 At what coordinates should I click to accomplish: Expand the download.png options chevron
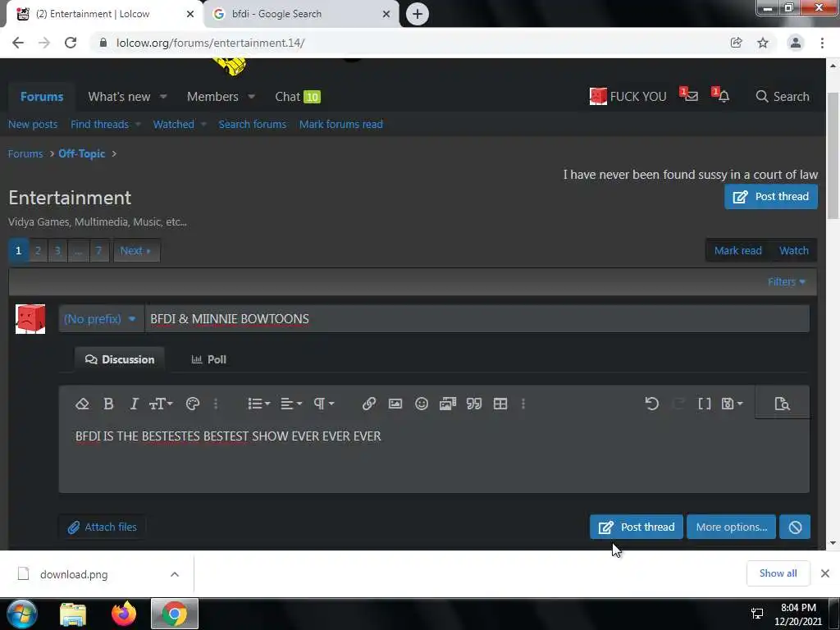[175, 574]
